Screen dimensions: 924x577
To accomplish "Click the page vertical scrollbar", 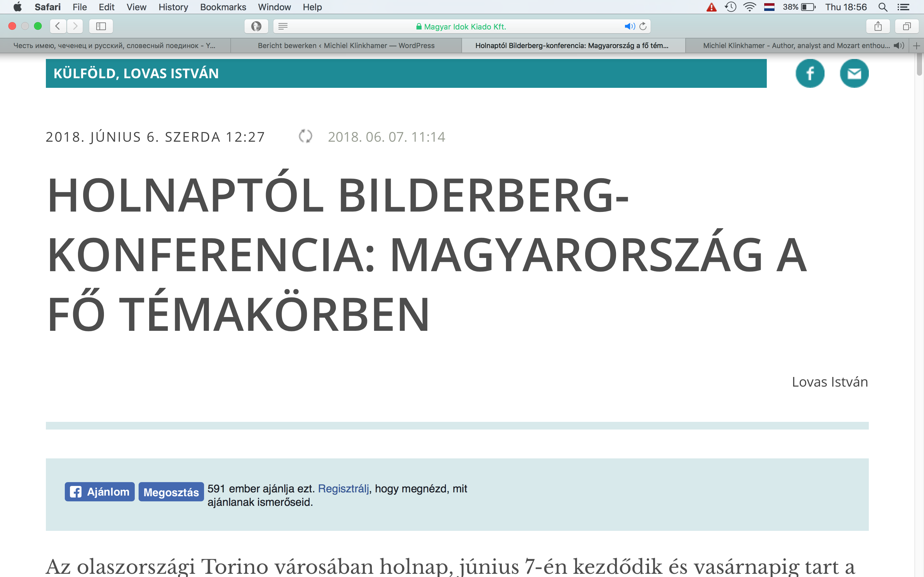I will (x=919, y=65).
